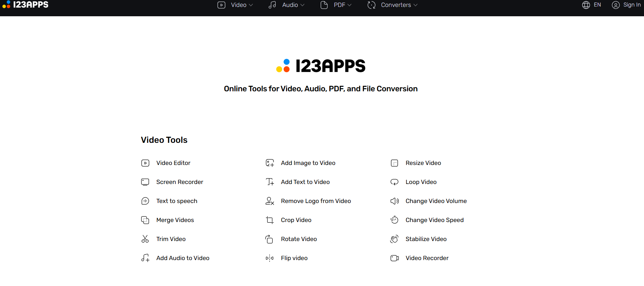
Task: Select the Flip video link
Action: tap(294, 258)
